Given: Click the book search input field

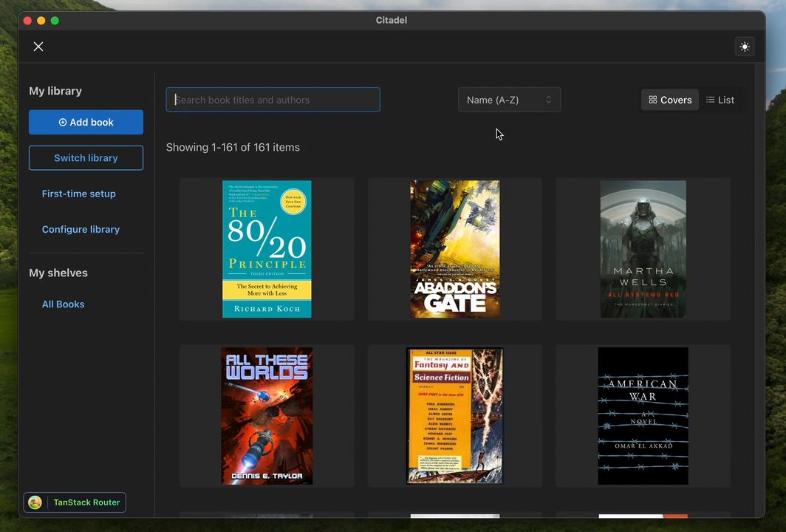Looking at the screenshot, I should (x=273, y=100).
